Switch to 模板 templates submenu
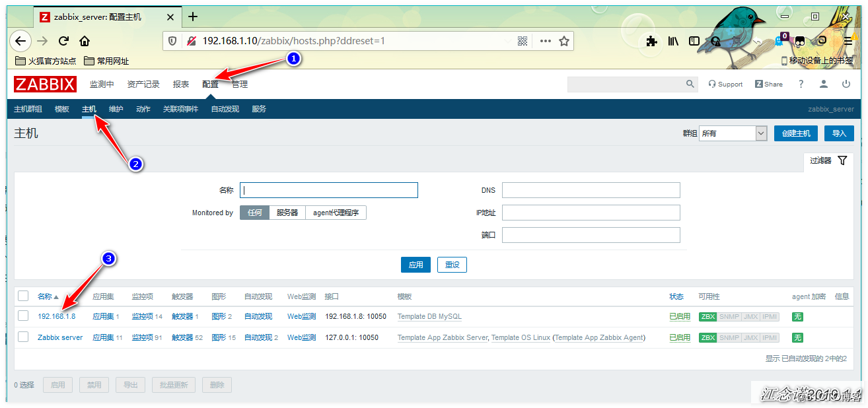868x408 pixels. pyautogui.click(x=62, y=109)
